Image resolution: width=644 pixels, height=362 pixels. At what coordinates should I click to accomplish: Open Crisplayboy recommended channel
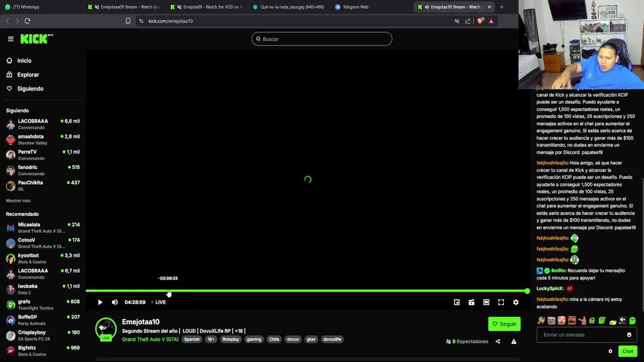pyautogui.click(x=43, y=335)
